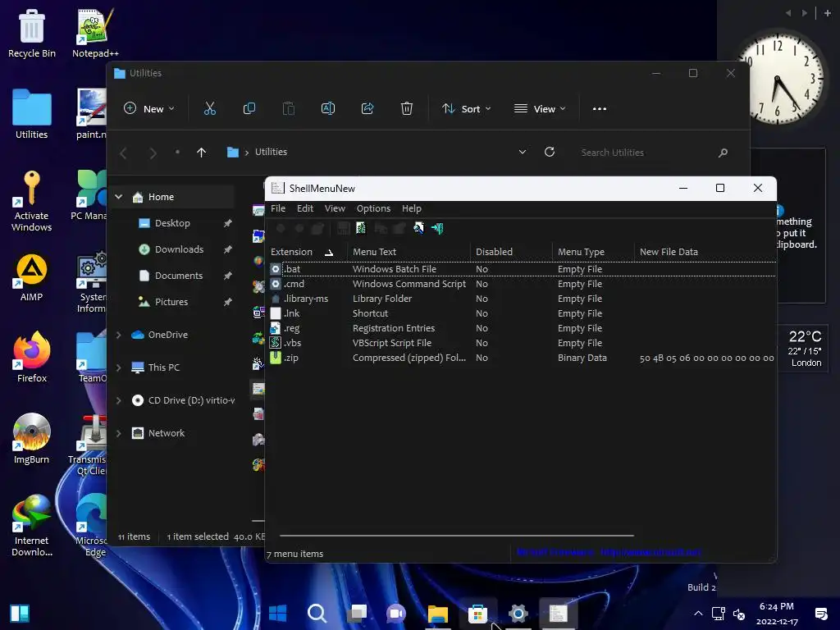Open the New dropdown in Utilities window
The width and height of the screenshot is (840, 630).
149,109
